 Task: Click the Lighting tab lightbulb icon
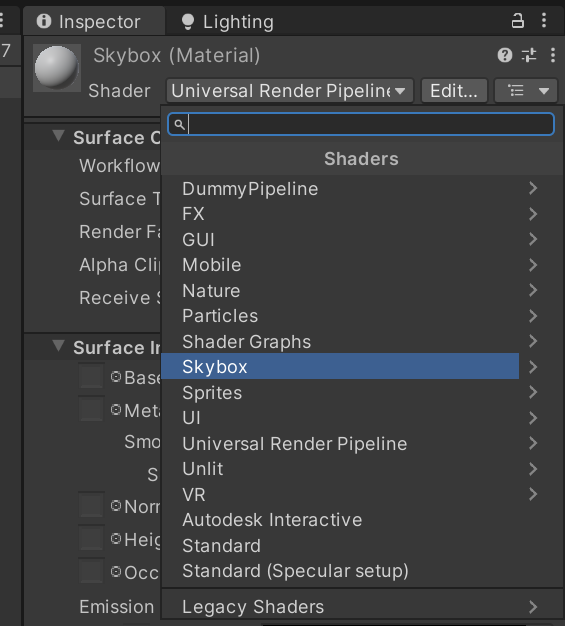tap(188, 22)
